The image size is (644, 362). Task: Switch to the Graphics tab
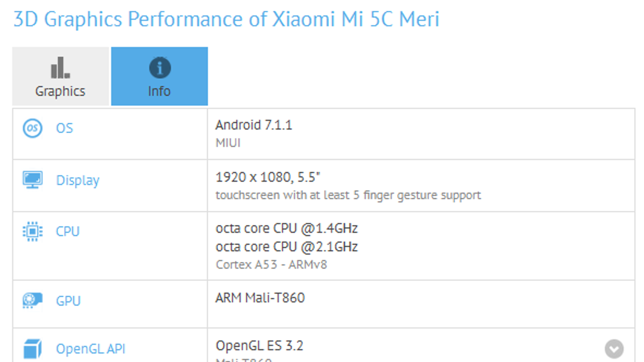click(x=60, y=76)
